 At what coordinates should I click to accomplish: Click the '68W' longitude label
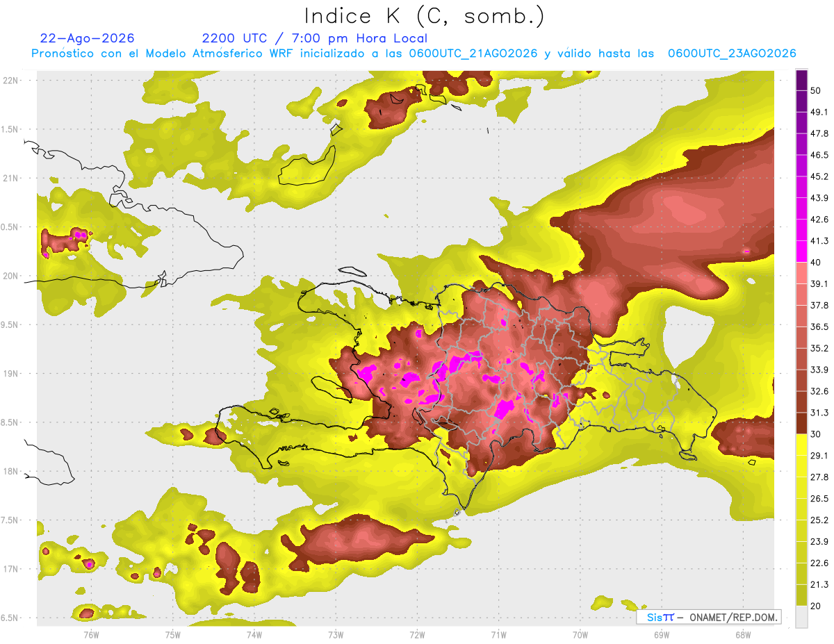(743, 635)
